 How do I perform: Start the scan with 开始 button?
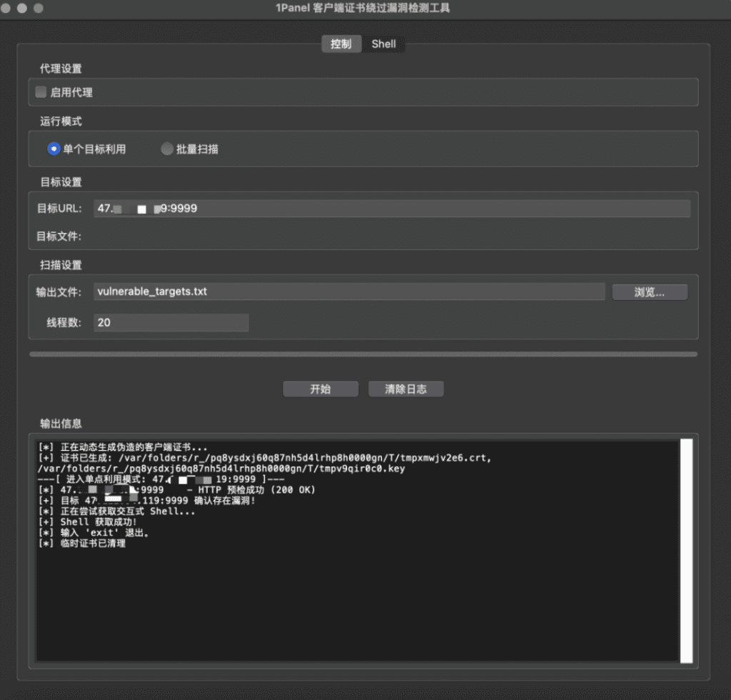pyautogui.click(x=321, y=389)
